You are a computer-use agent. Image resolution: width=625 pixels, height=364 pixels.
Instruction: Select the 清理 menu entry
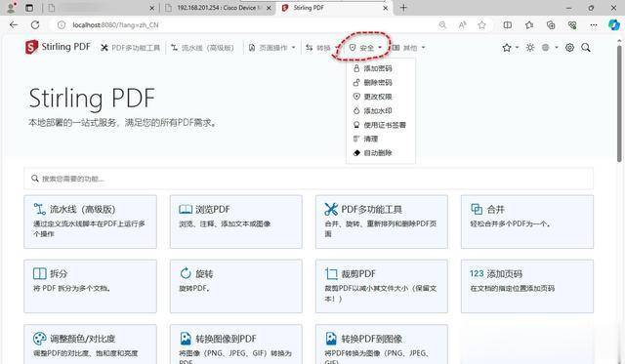[365, 139]
